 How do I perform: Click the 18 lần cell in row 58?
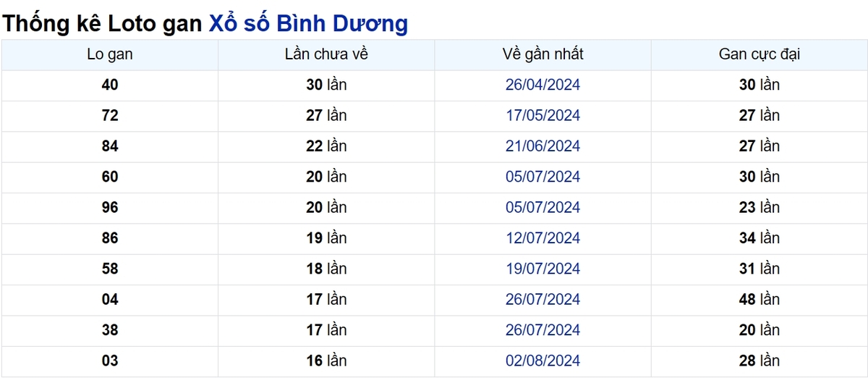click(327, 269)
